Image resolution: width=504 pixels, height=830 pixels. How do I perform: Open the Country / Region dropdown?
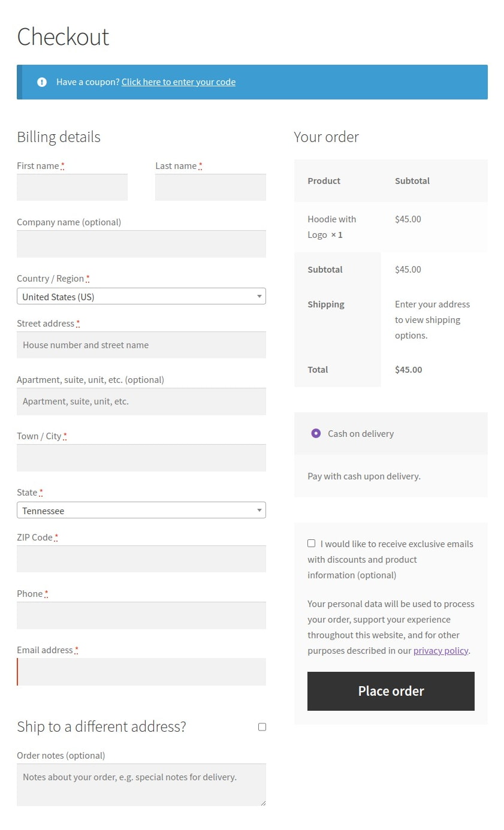pyautogui.click(x=141, y=296)
